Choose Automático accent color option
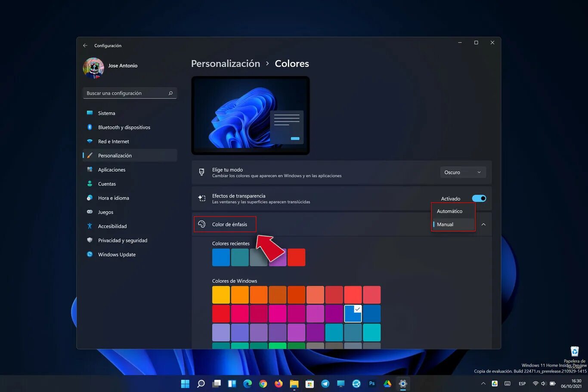The height and width of the screenshot is (392, 588). [453, 211]
